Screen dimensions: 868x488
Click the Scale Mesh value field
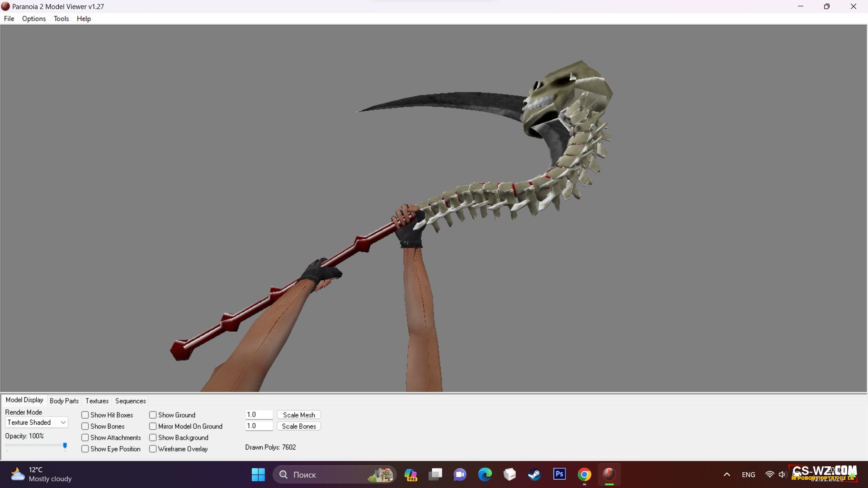[259, 414]
